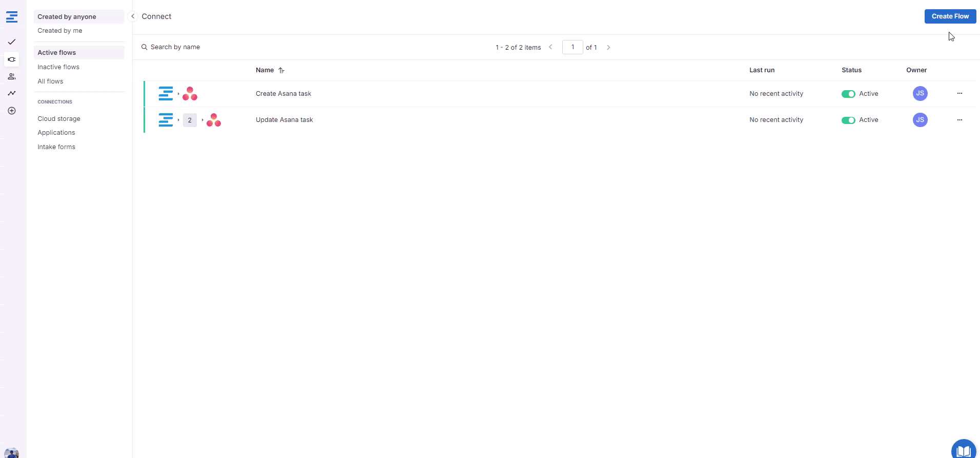Toggle off the Create Asana task flow
The width and height of the screenshot is (980, 458).
(x=848, y=94)
